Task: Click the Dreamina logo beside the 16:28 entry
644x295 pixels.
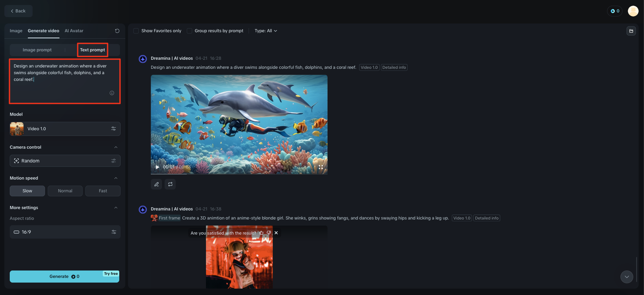Action: click(x=143, y=59)
